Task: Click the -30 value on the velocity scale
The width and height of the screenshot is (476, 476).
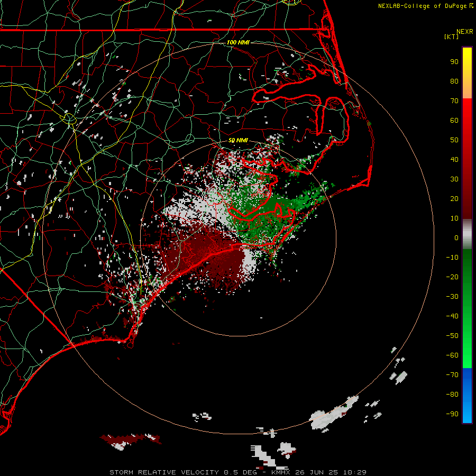Action: pos(452,297)
